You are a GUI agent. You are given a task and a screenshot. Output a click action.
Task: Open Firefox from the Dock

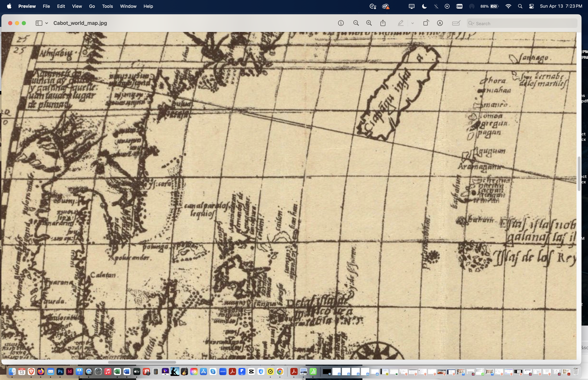(x=41, y=372)
